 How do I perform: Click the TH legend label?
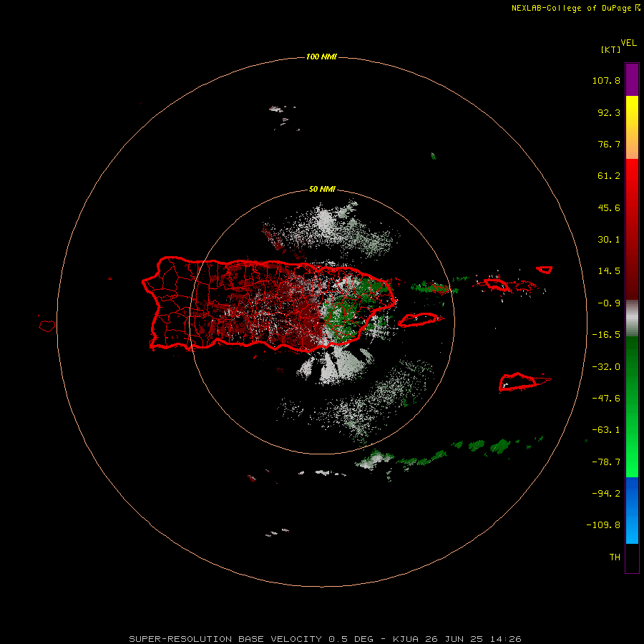[x=615, y=557]
